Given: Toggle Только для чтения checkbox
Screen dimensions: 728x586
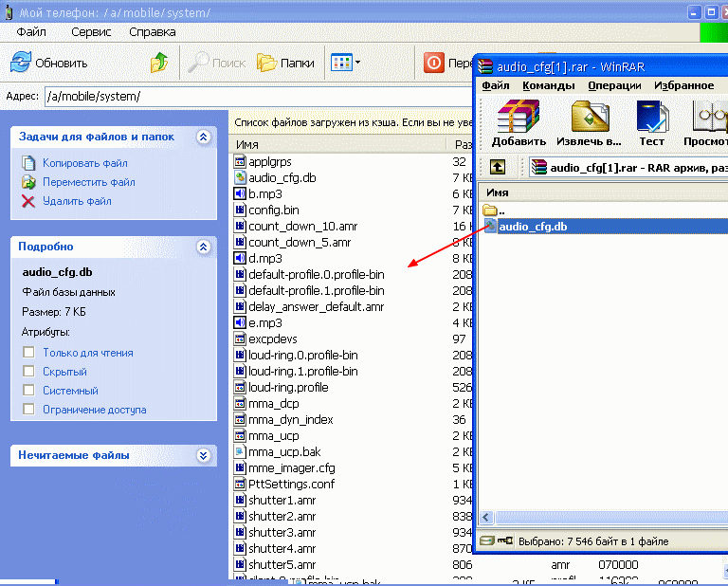Looking at the screenshot, I should (28, 353).
